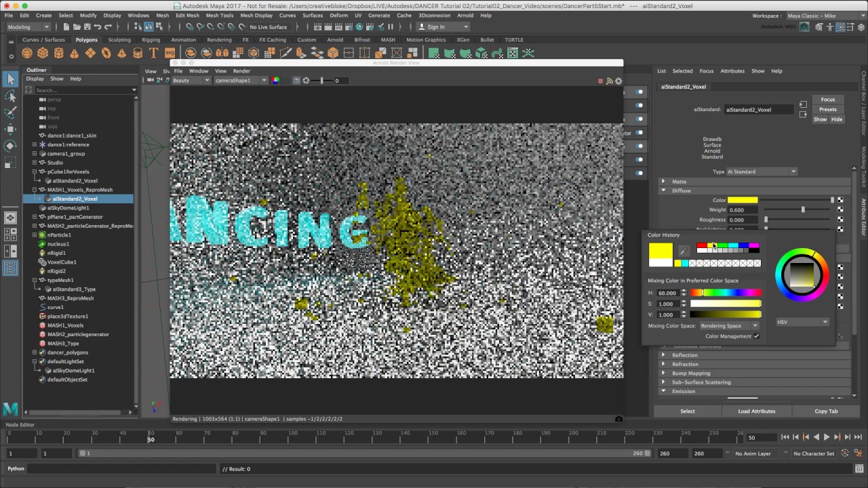The image size is (868, 488).
Task: Create a polygon cylinder from the shelf
Action: [x=58, y=53]
